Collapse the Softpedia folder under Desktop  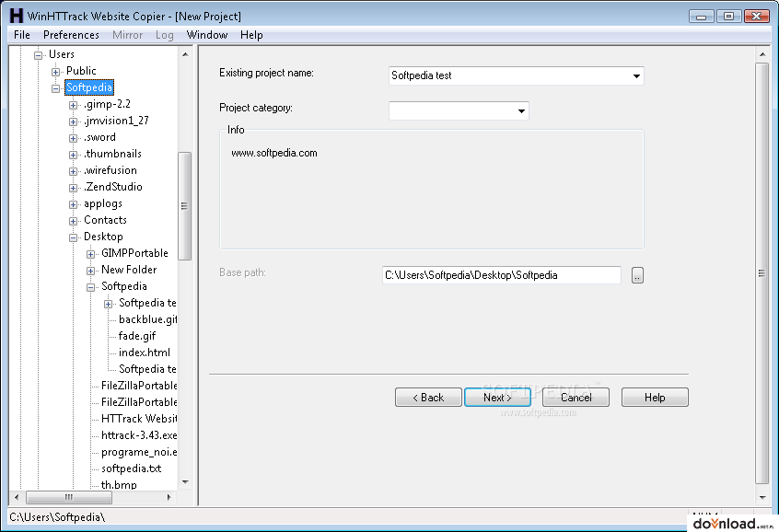[x=90, y=287]
